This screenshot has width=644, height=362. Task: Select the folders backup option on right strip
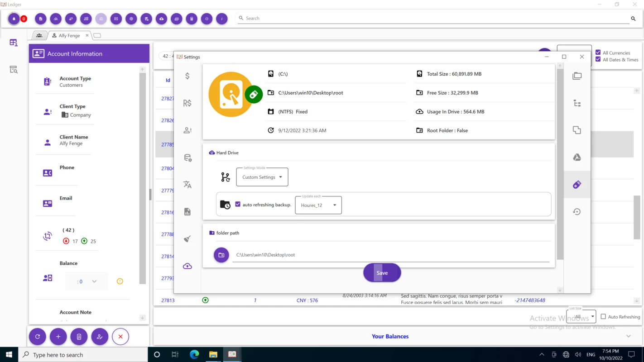tap(577, 76)
